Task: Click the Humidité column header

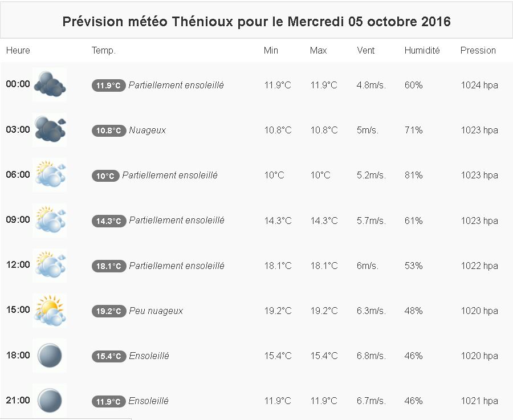Action: pos(422,50)
